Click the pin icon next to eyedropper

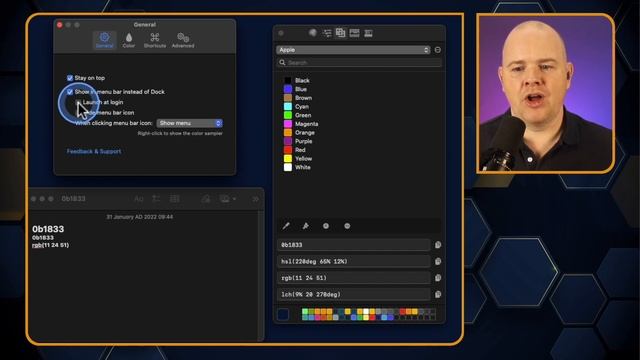[x=305, y=226]
